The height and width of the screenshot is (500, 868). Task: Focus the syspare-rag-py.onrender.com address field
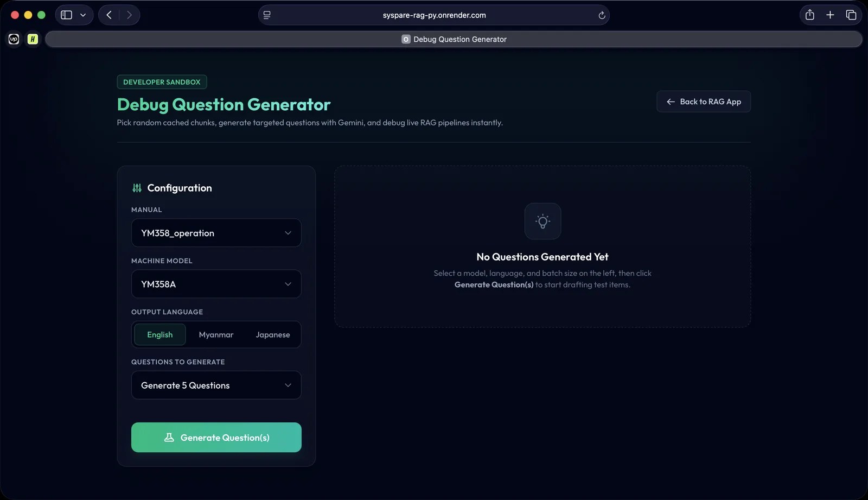434,15
